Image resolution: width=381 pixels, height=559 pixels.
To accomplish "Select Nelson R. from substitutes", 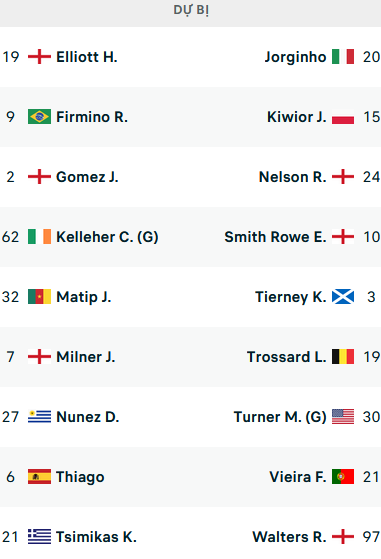I will pyautogui.click(x=292, y=177).
